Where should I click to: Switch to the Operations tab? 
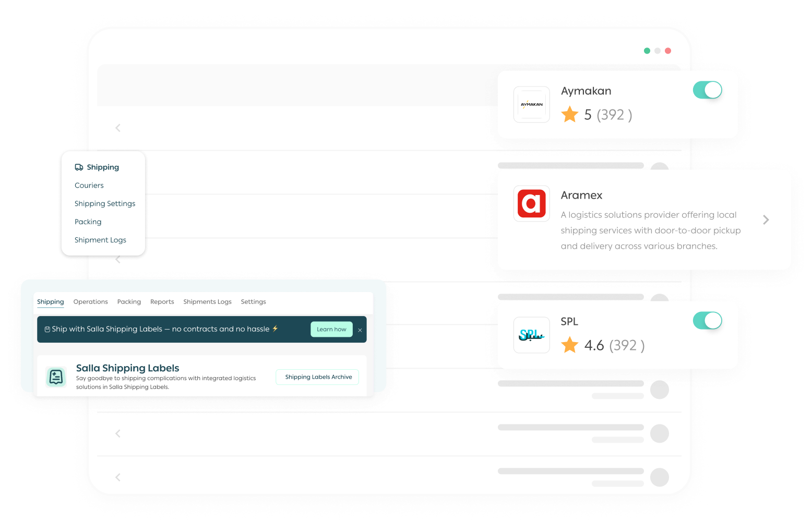[91, 302]
